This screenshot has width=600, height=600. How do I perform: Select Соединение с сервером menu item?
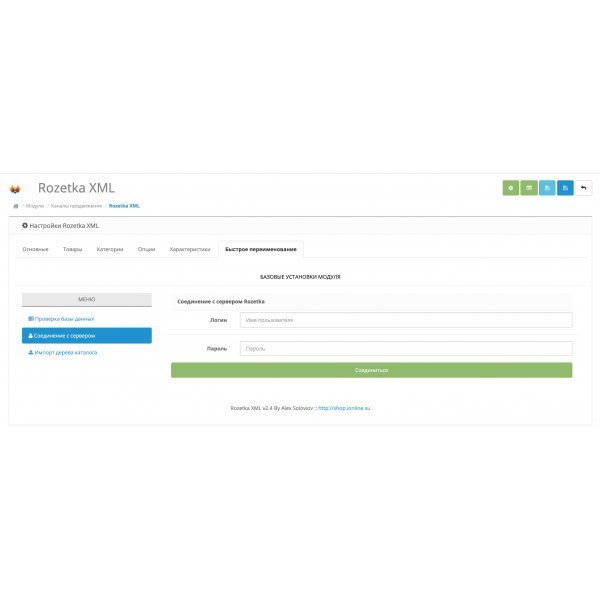(x=87, y=336)
